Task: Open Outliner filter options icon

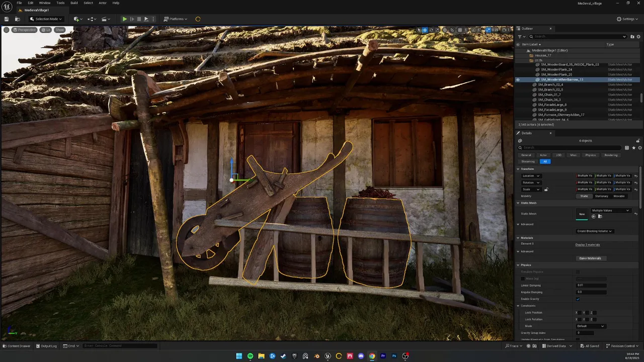Action: click(522, 36)
